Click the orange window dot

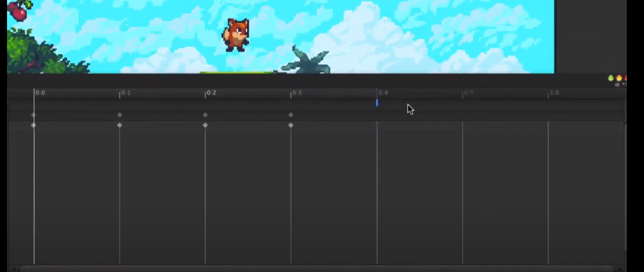[x=619, y=78]
